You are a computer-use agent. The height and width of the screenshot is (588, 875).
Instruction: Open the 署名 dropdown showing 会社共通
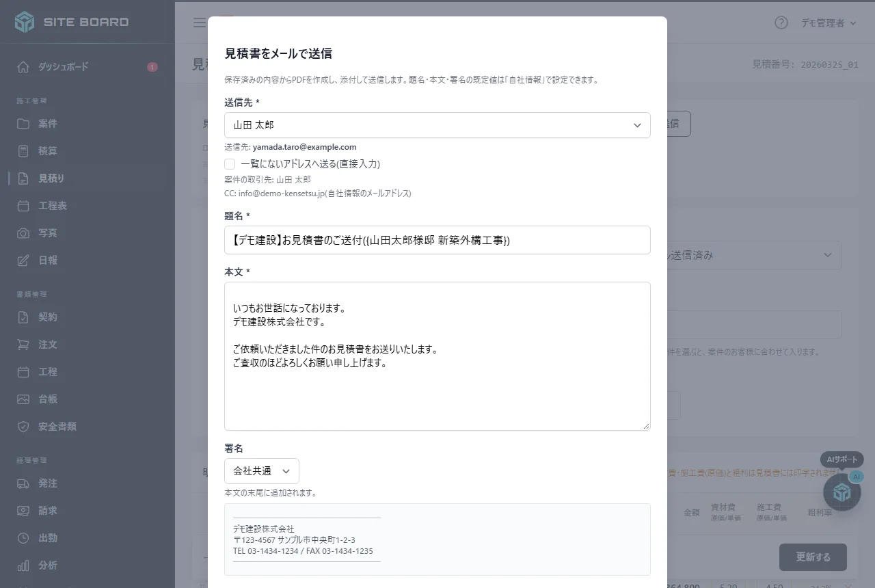[262, 471]
